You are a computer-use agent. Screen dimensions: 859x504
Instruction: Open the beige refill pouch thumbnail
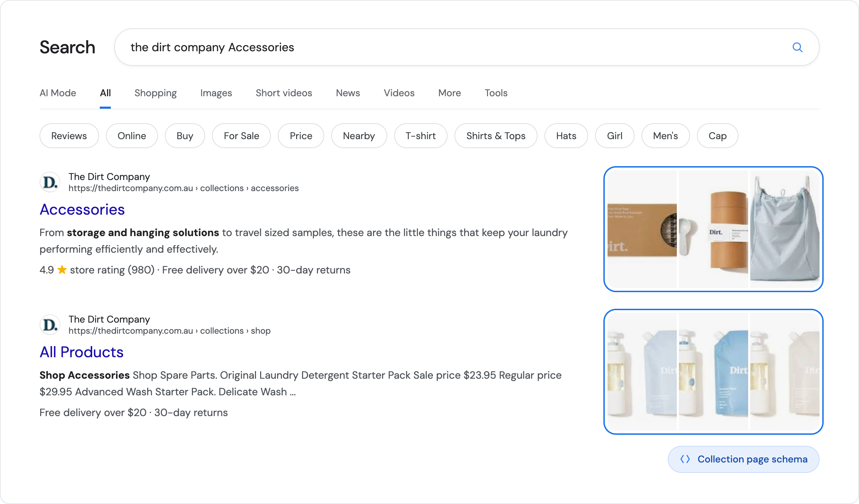click(x=785, y=372)
